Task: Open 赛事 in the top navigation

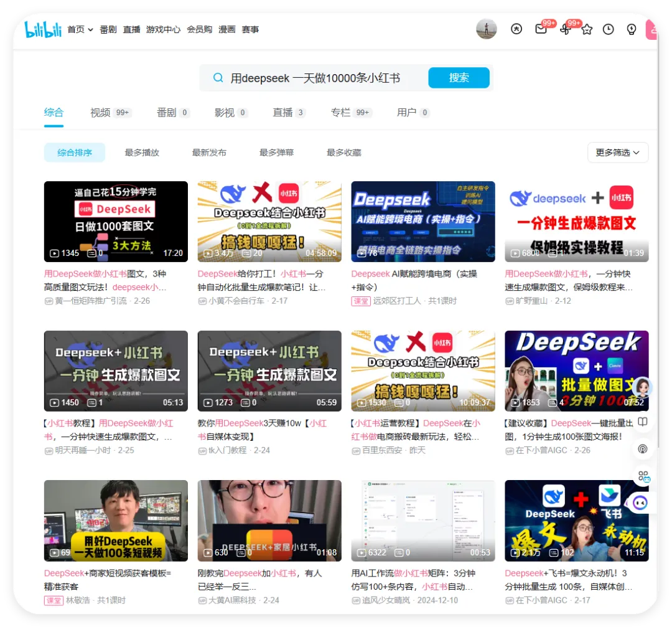Action: coord(250,29)
